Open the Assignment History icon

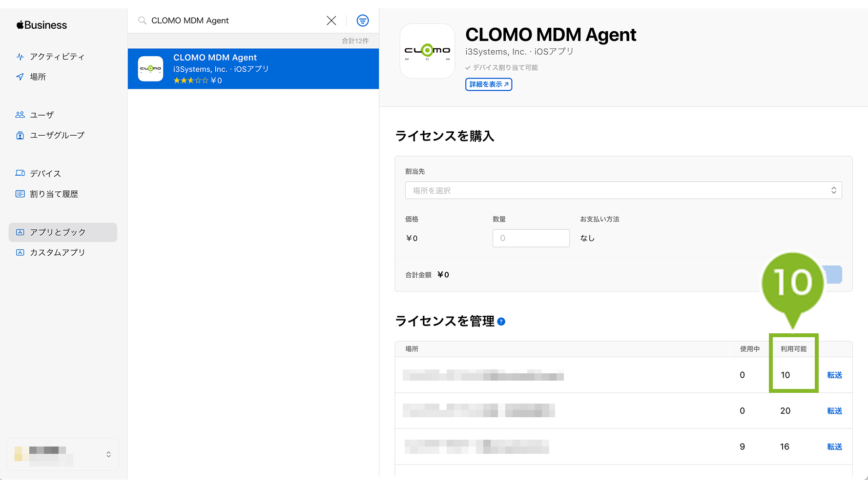20,194
